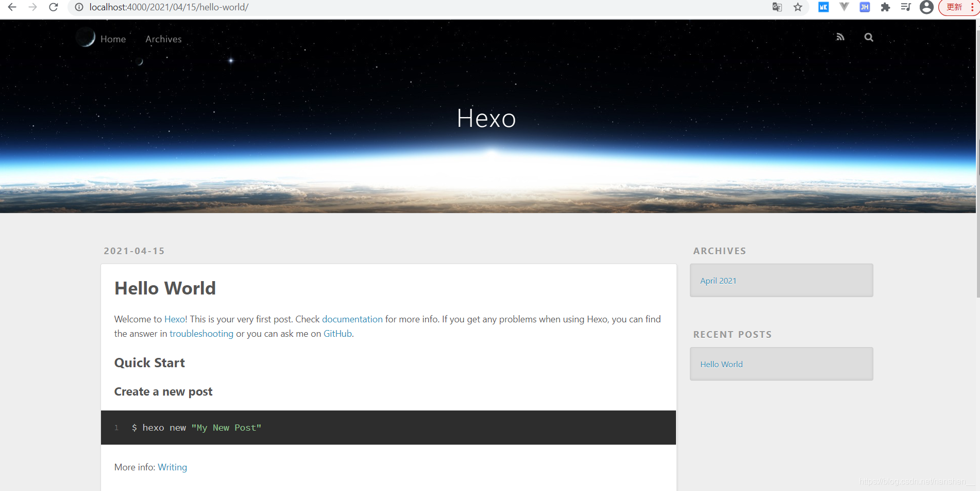Open the April 2021 archive

tap(718, 281)
